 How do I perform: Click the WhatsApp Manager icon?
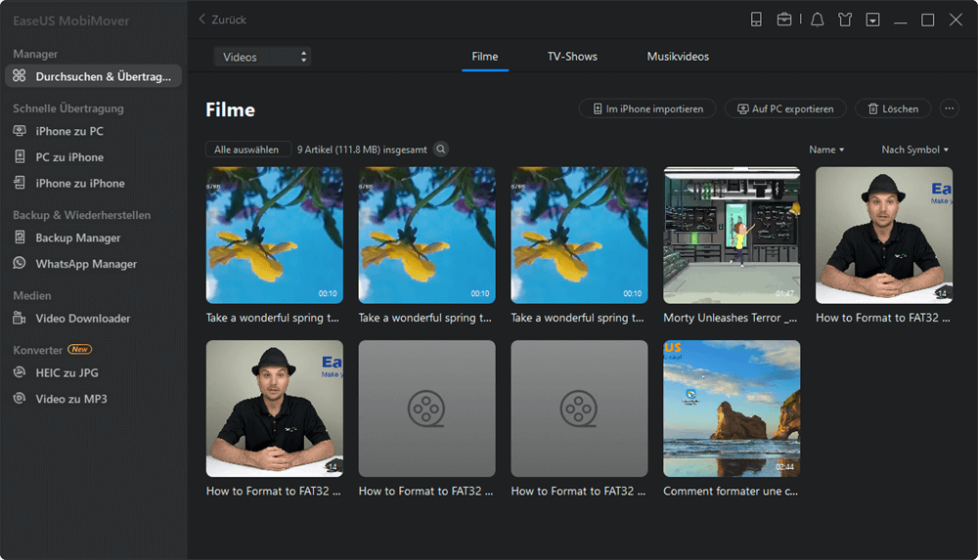(x=20, y=263)
